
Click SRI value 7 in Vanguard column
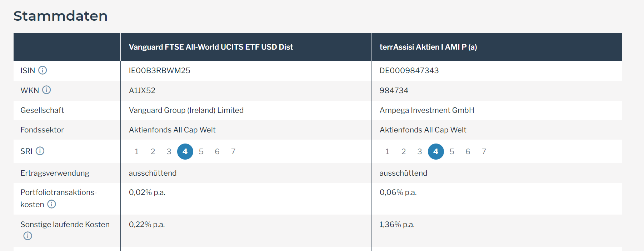tap(233, 151)
